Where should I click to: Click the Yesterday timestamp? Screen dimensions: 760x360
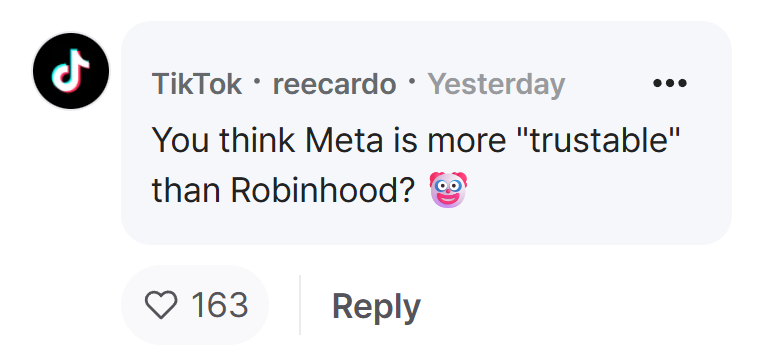click(x=496, y=85)
